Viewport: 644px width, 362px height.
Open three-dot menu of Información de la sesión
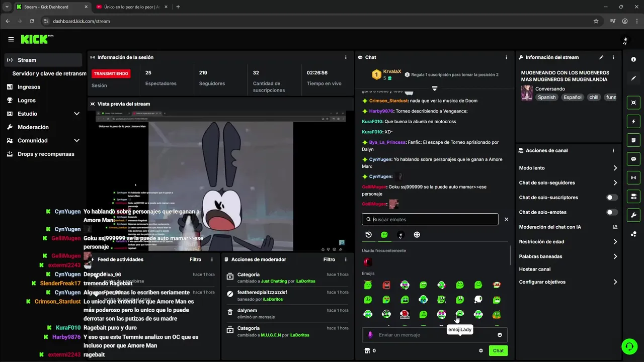(x=346, y=57)
